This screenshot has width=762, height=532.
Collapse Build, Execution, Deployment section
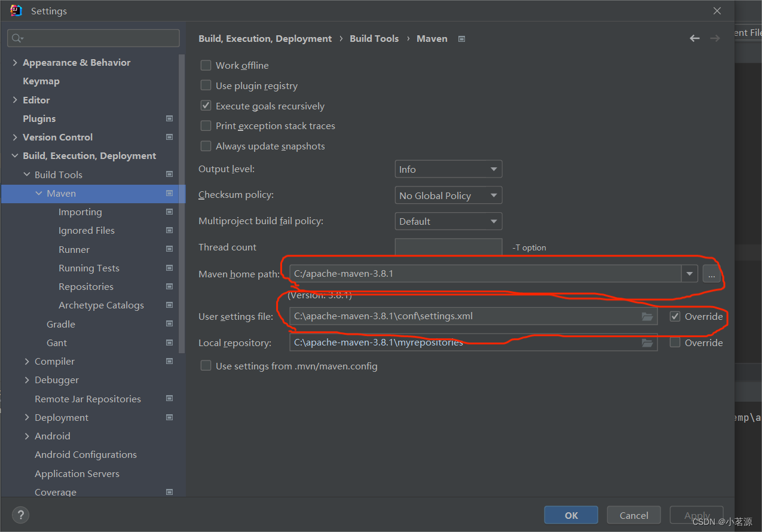point(15,155)
